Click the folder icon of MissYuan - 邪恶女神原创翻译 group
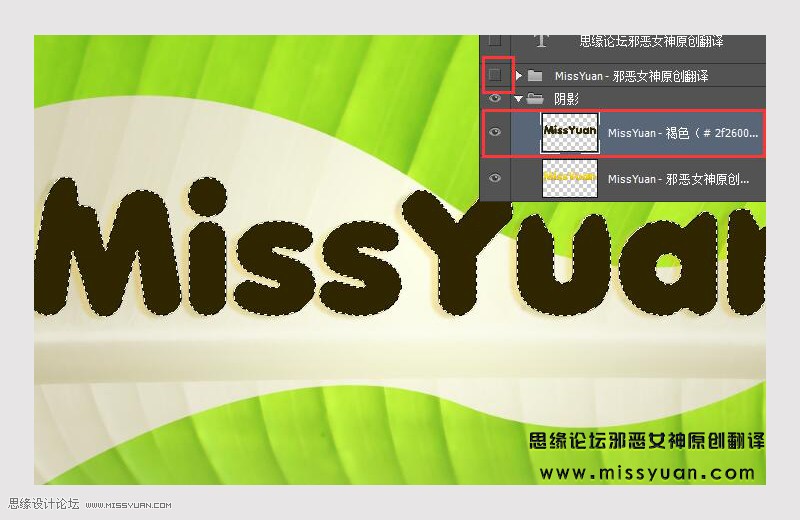This screenshot has width=800, height=520. [x=535, y=76]
